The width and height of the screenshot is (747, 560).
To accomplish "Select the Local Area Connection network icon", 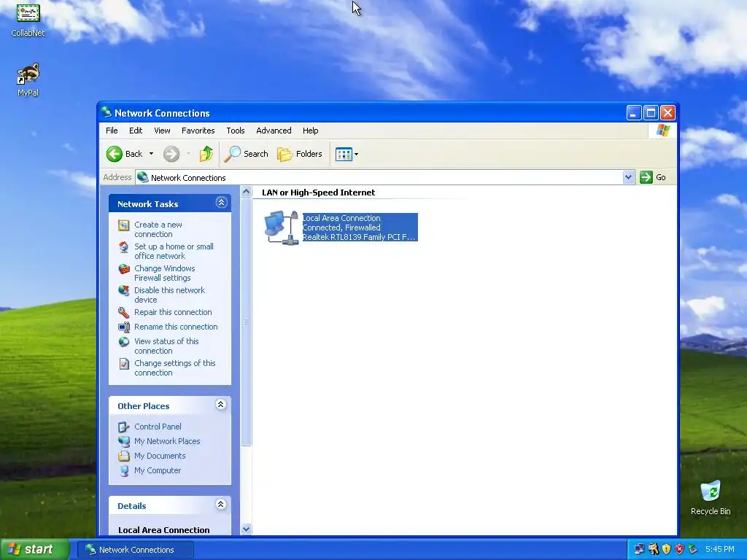I will [x=282, y=227].
